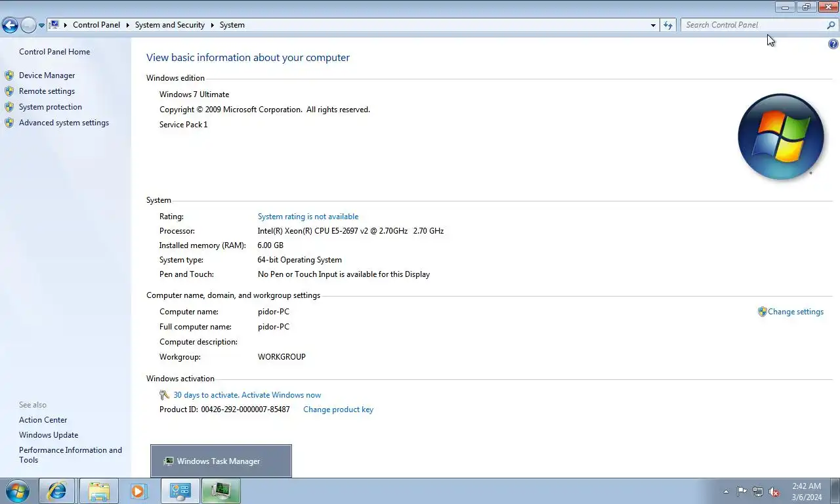Launch Internet Explorer from taskbar
Viewport: 840px width, 504px height.
(x=57, y=491)
